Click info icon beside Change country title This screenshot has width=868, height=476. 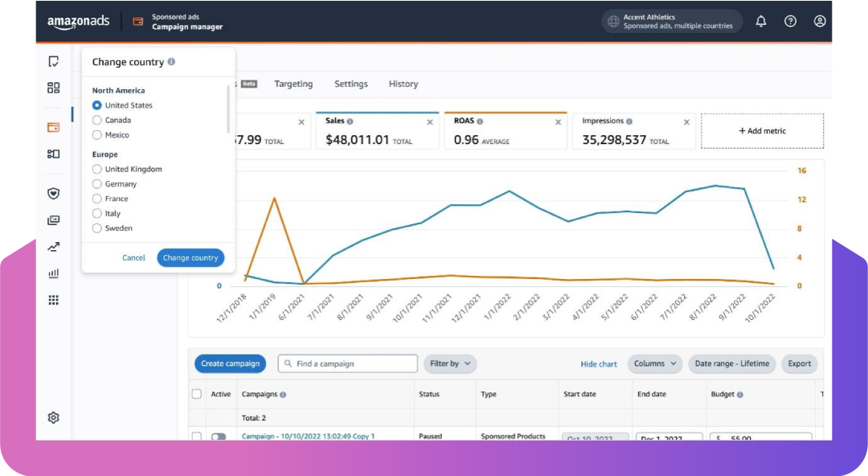[x=172, y=61]
